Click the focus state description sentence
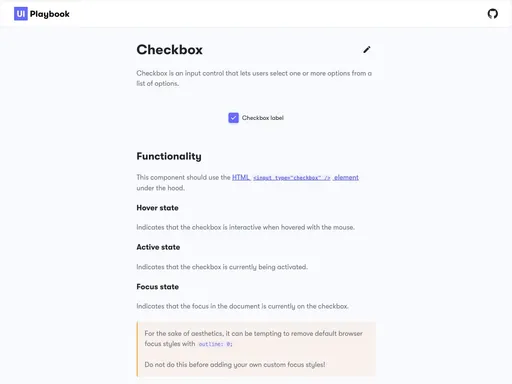Viewport: 512px width, 384px height. coord(242,306)
